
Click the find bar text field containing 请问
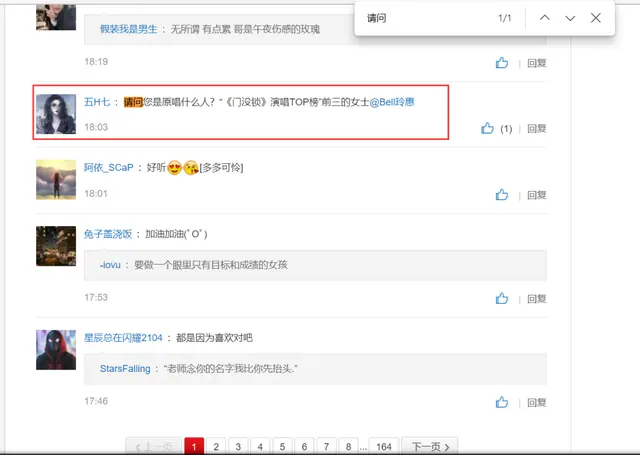(x=424, y=18)
